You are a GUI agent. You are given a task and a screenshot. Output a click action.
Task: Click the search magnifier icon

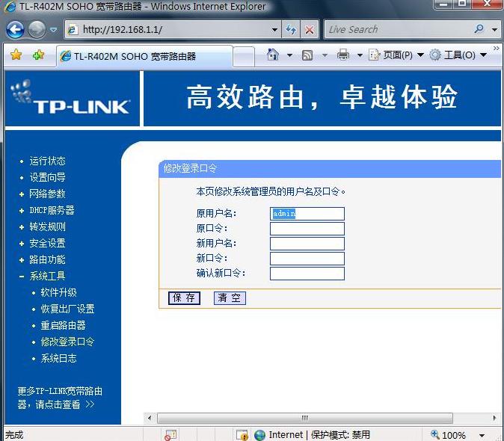pyautogui.click(x=479, y=29)
